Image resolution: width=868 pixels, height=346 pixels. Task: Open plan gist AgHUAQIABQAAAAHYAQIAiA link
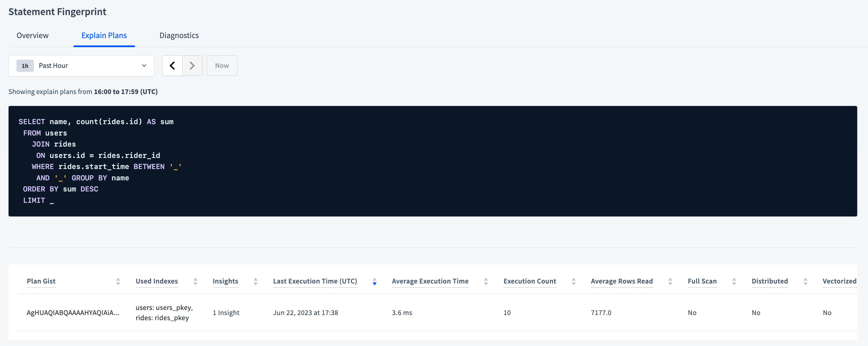coord(73,313)
